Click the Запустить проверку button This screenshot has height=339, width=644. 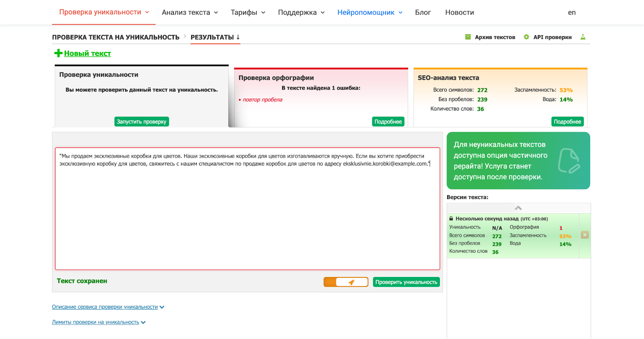[x=141, y=122]
